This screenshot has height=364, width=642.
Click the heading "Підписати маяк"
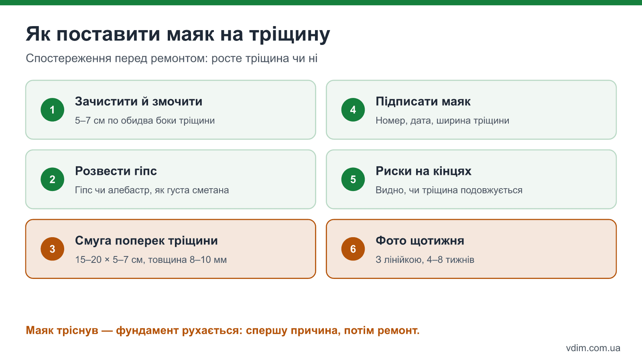tap(423, 102)
